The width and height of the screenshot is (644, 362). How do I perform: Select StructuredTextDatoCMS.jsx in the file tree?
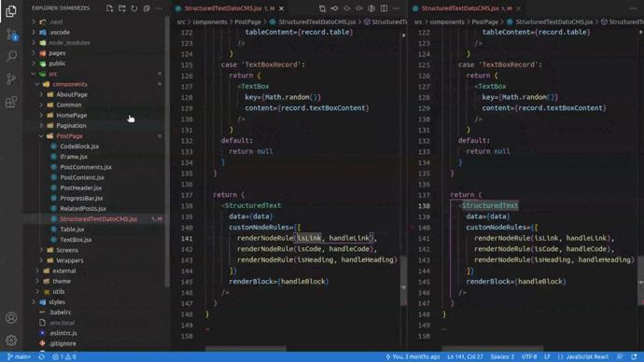[98, 218]
